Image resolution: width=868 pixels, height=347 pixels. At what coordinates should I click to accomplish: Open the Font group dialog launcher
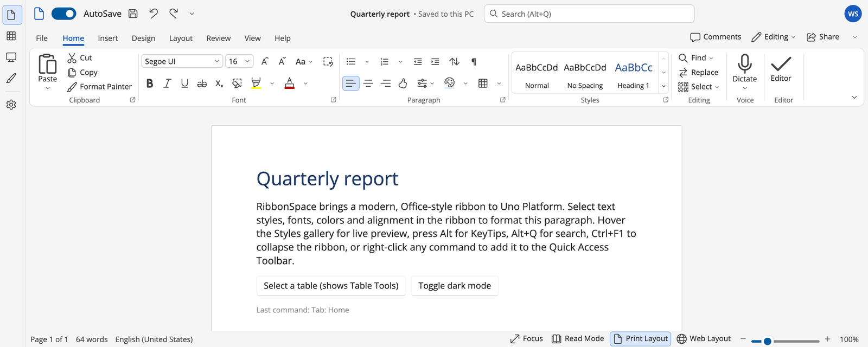334,100
